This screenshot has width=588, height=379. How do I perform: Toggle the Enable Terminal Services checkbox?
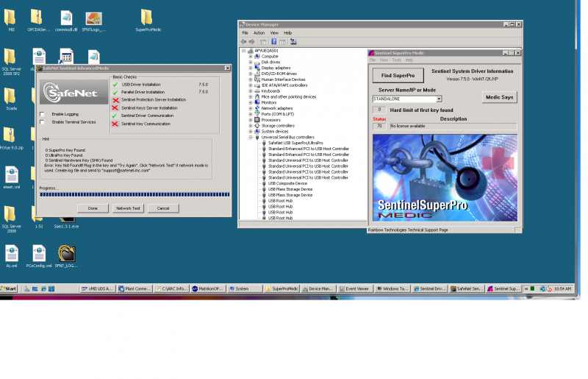click(42, 122)
